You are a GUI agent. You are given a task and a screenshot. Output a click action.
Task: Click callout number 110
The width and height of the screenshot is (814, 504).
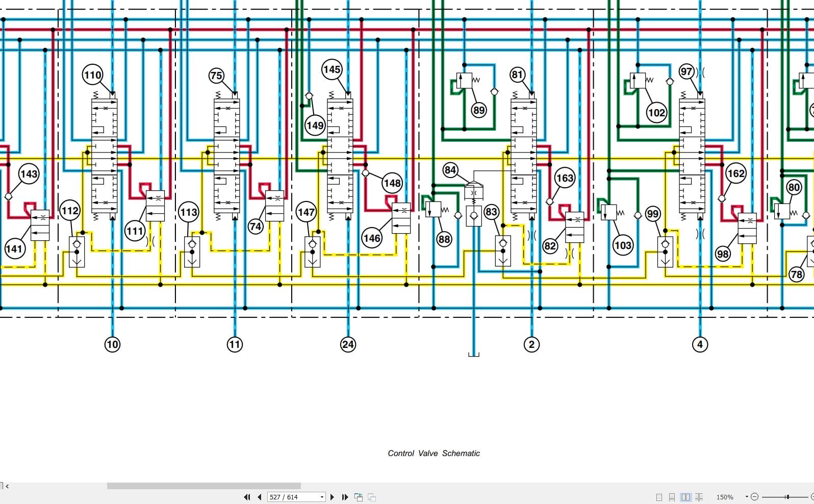pos(92,75)
